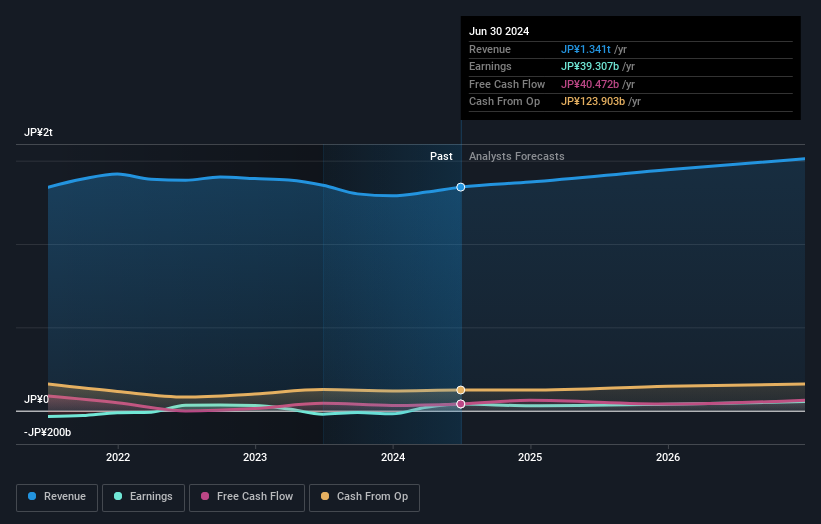The image size is (821, 524).
Task: Click the pink Free Cash Flow data point
Action: [461, 404]
